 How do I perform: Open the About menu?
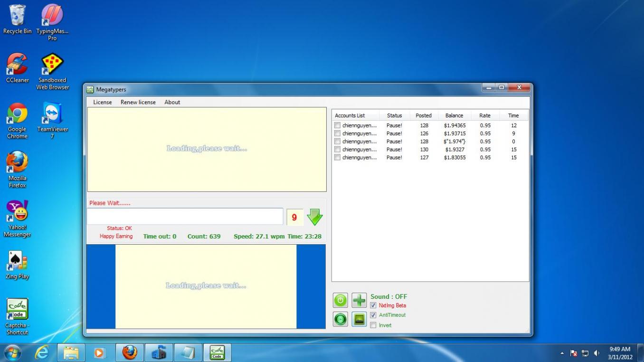click(172, 102)
